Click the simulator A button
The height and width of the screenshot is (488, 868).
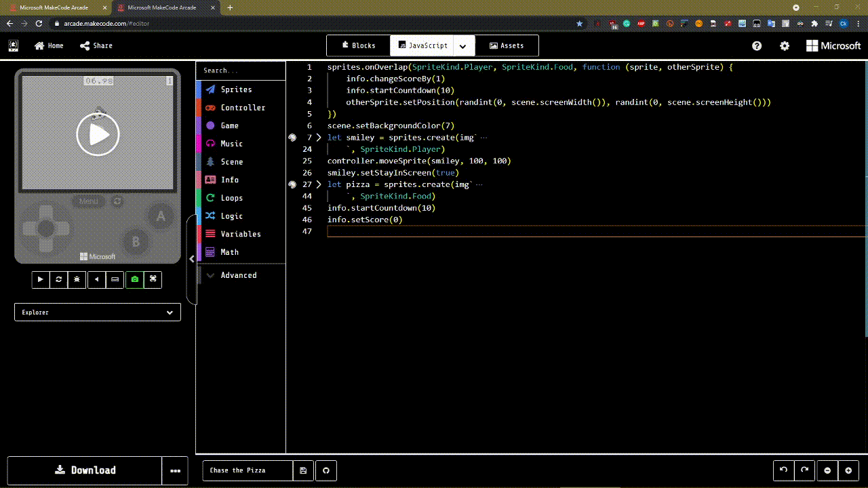tap(161, 217)
